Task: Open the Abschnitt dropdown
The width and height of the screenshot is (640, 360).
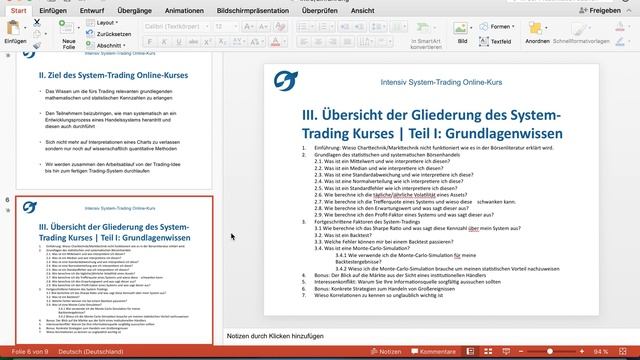Action: (x=106, y=46)
